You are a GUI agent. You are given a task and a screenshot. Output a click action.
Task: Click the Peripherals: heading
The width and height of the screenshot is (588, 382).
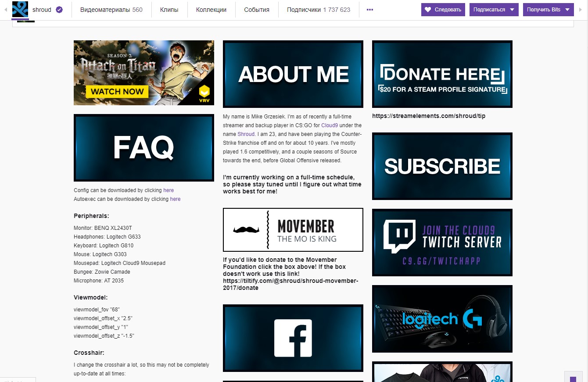pyautogui.click(x=91, y=216)
